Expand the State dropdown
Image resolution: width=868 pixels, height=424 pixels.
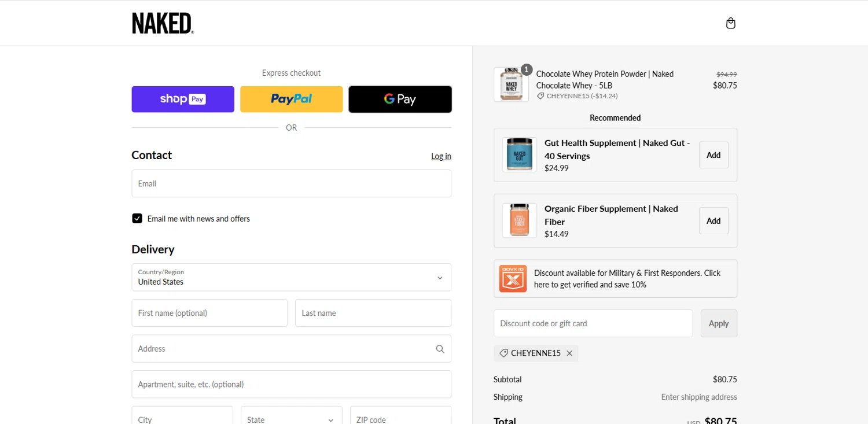click(291, 415)
